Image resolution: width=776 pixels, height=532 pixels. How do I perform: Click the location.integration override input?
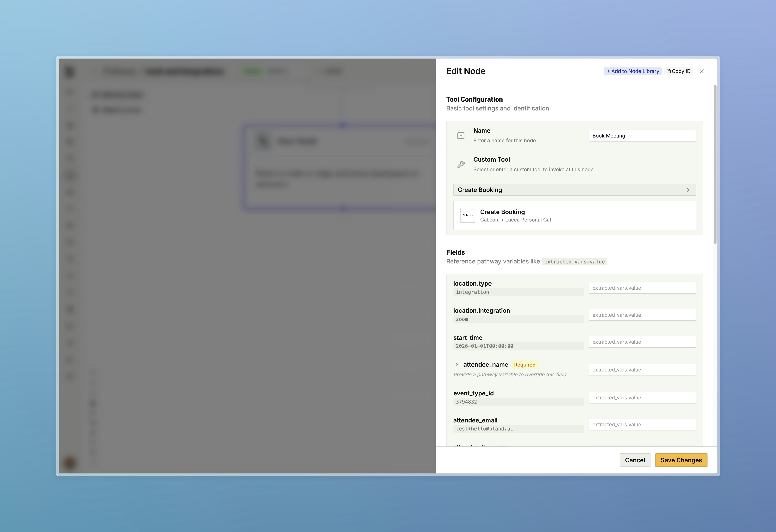pos(642,315)
